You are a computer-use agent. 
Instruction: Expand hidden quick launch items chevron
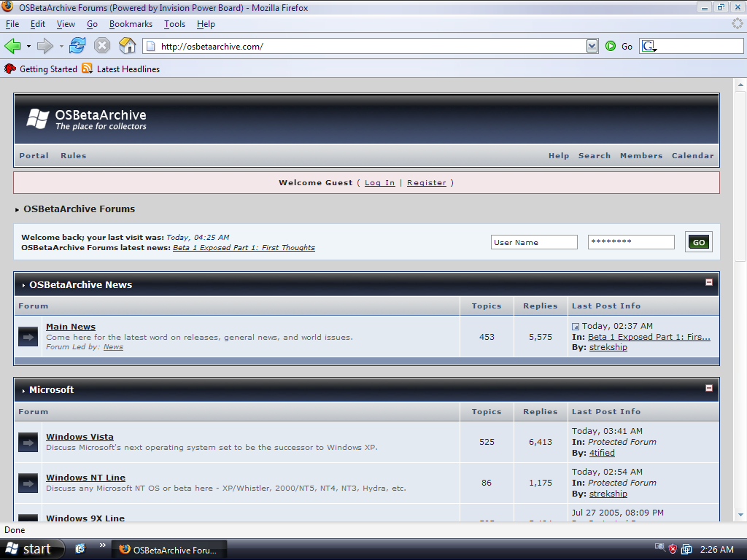tap(102, 545)
